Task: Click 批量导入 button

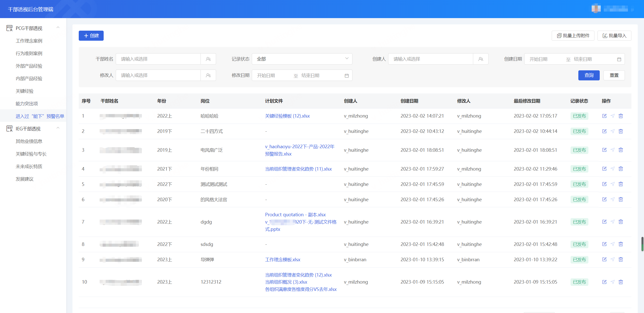Action: [614, 36]
